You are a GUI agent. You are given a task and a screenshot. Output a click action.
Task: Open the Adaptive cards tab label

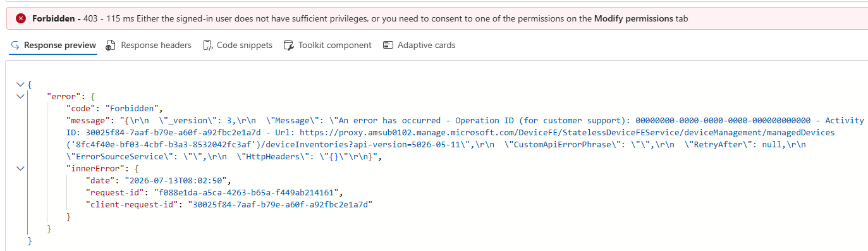pyautogui.click(x=427, y=46)
